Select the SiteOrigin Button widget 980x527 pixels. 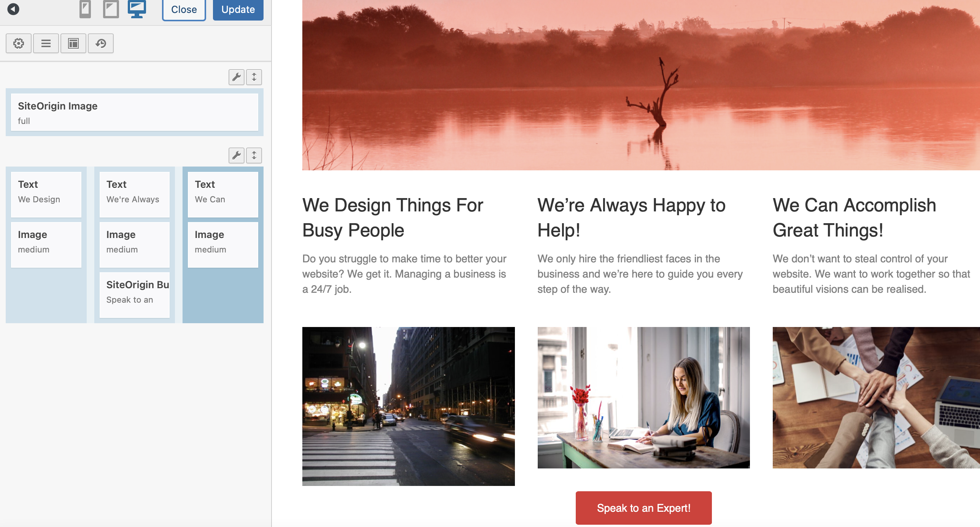[135, 295]
